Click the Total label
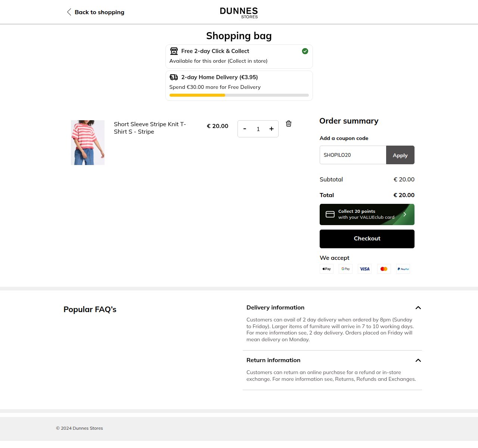The image size is (478, 448). point(327,195)
